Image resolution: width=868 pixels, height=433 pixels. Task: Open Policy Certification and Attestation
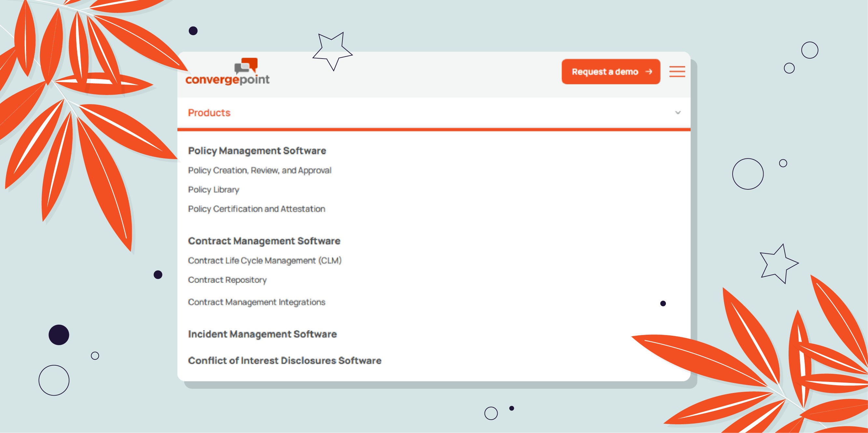[x=256, y=209]
